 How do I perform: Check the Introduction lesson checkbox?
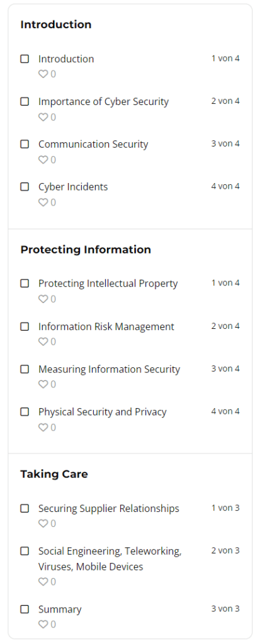[25, 58]
